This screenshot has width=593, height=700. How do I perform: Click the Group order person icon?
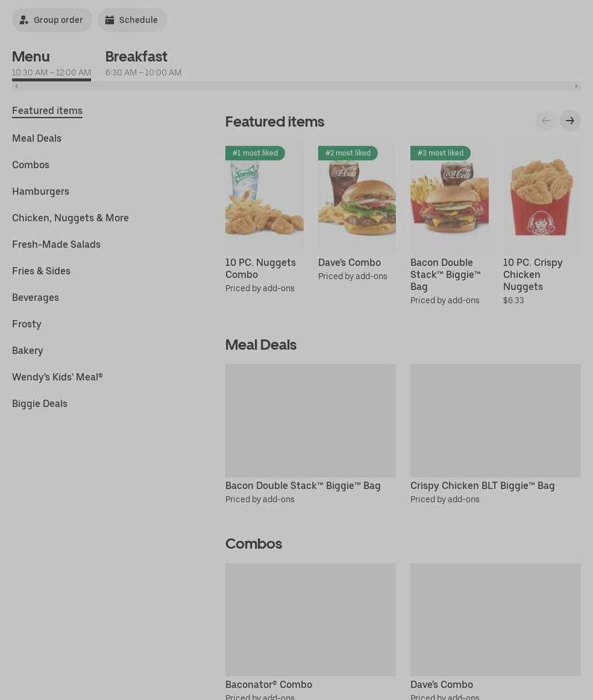point(24,20)
